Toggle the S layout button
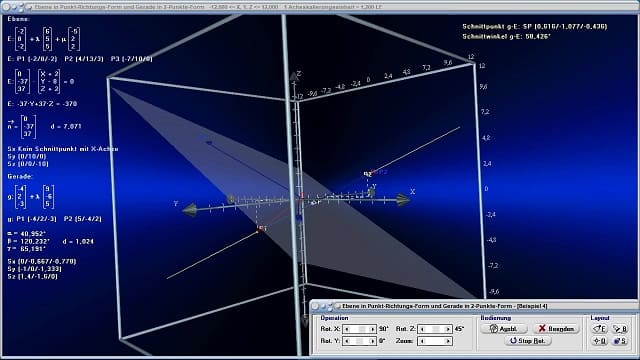The image size is (640, 360). click(x=620, y=340)
